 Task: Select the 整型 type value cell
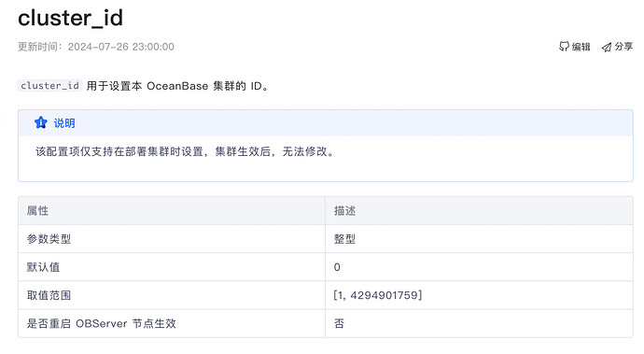(x=479, y=239)
